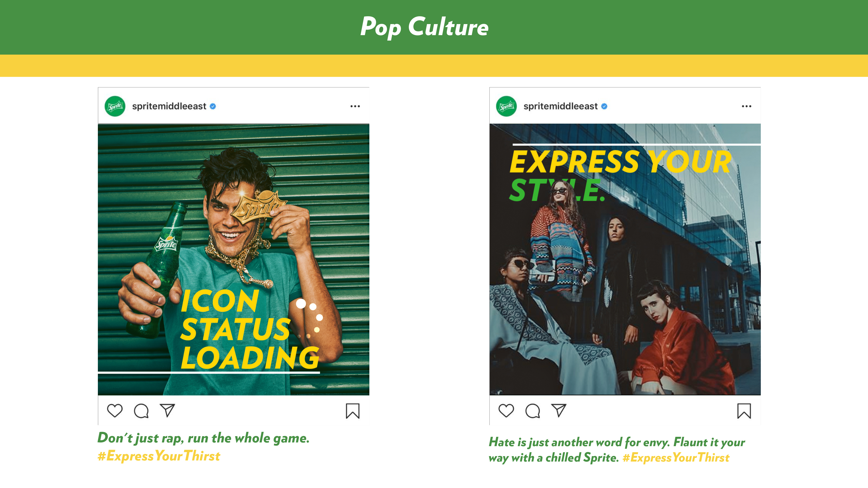Like the Express Your Style post
Viewport: 868px width, 488px height.
pos(506,411)
